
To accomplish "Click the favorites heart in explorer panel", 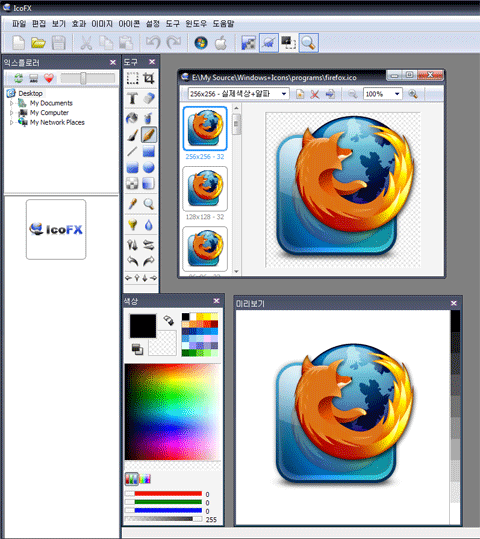I will coord(49,78).
